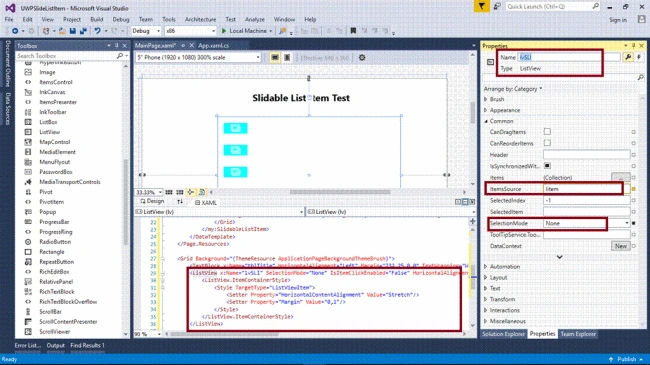Open the phone device scale dropdown
This screenshot has height=365, width=650.
(x=198, y=58)
